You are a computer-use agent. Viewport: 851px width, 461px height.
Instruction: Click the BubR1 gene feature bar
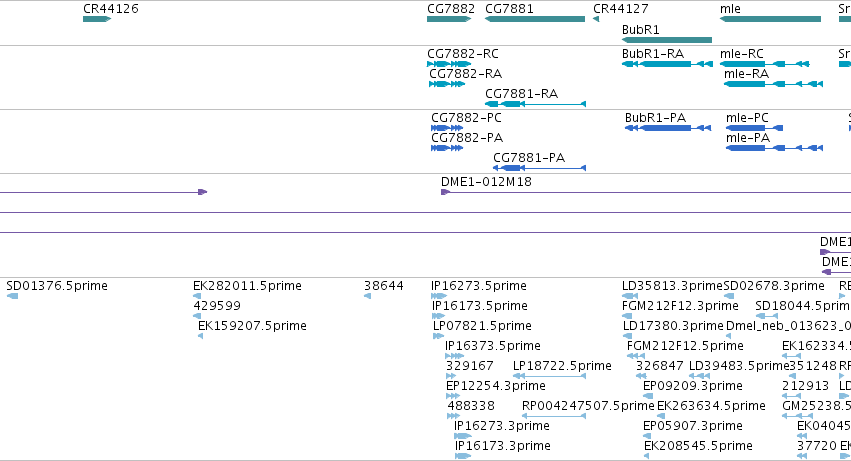666,40
